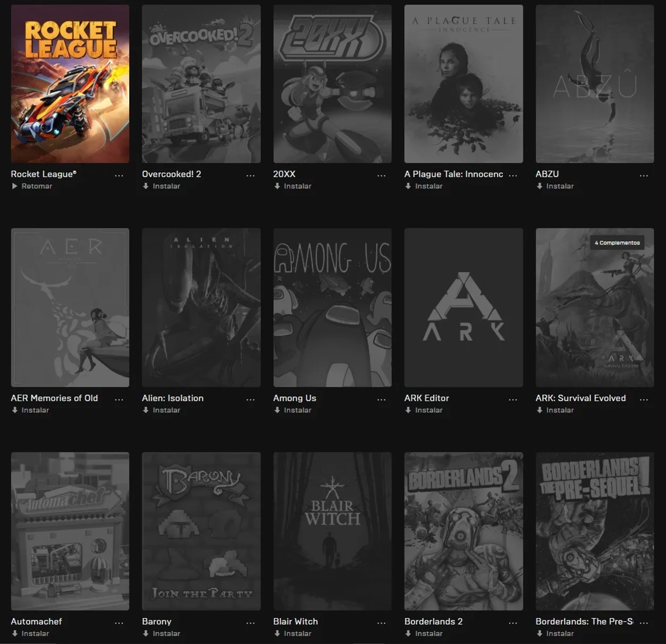Open the Rocket League three-dot options menu
Image resolution: width=666 pixels, height=644 pixels.
pyautogui.click(x=119, y=175)
